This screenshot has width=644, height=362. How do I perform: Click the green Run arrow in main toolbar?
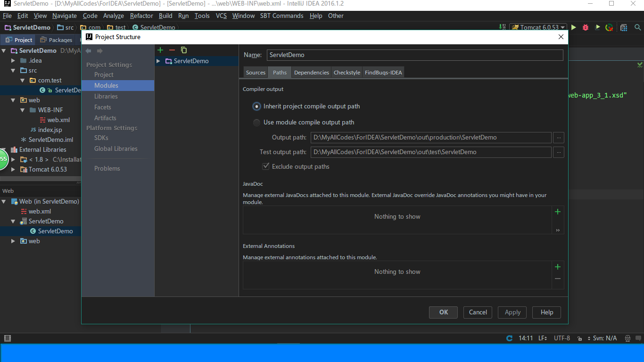[x=574, y=27]
